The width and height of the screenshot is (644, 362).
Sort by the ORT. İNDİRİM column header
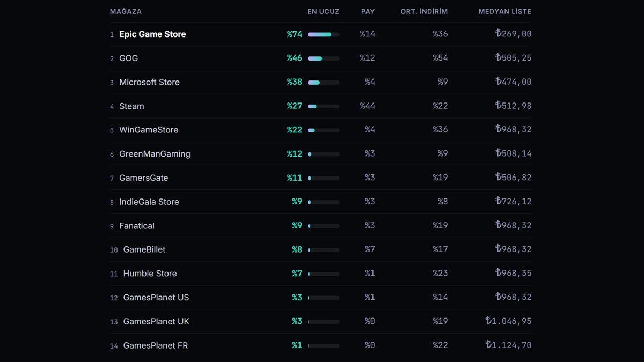point(424,11)
